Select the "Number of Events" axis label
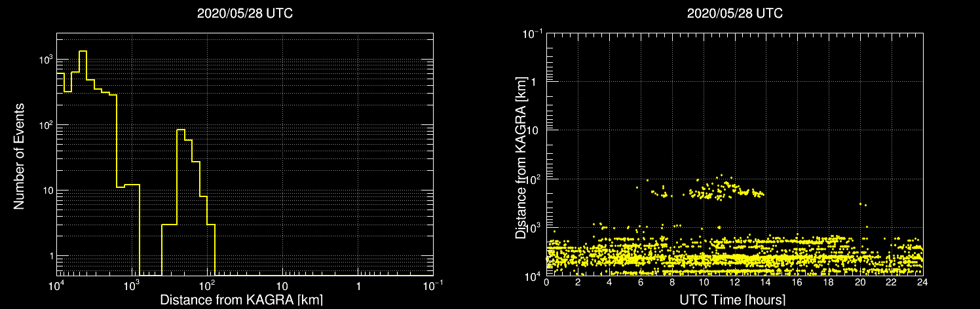The width and height of the screenshot is (980, 309). [x=19, y=155]
